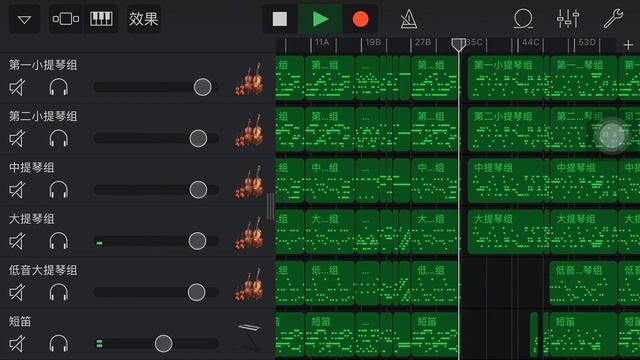Image resolution: width=640 pixels, height=360 pixels.
Task: Select the 低音...琴组 region in bass track
Action: [583, 284]
